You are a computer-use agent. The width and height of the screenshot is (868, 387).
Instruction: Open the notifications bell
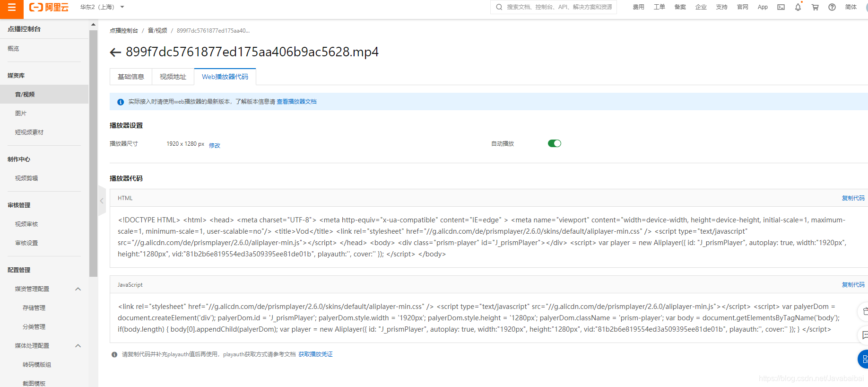(798, 7)
